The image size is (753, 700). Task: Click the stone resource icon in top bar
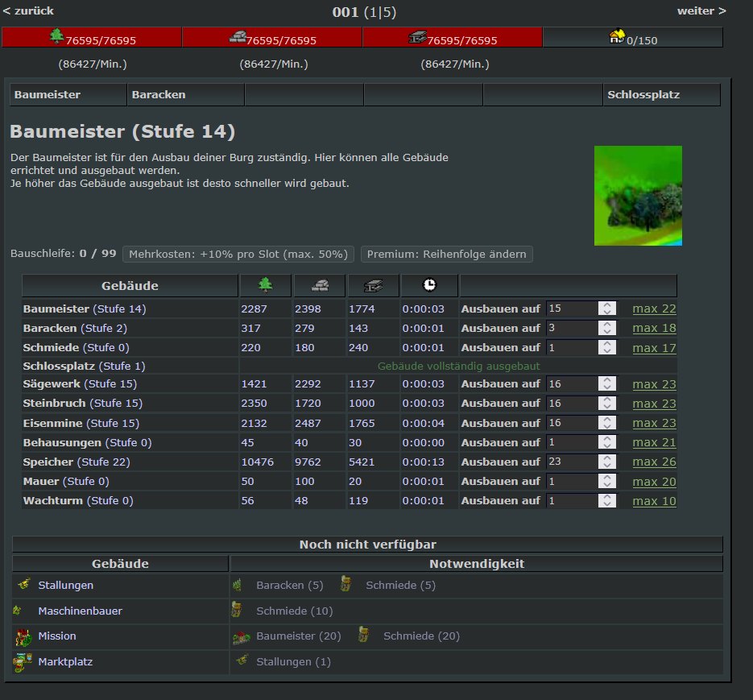click(238, 36)
